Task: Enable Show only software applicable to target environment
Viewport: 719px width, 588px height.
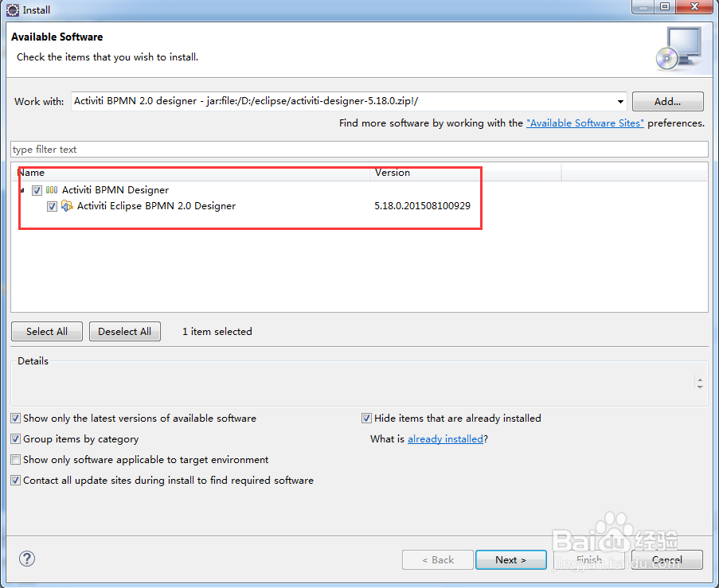Action: 15,459
